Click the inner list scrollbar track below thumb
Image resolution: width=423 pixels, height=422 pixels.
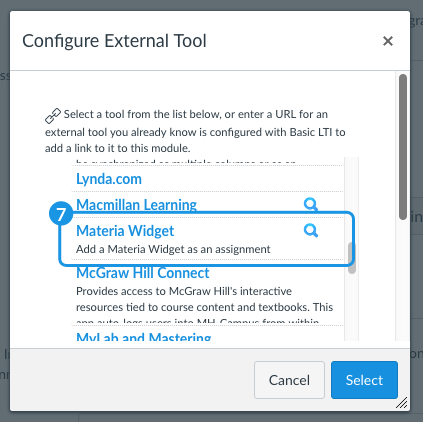[x=352, y=307]
